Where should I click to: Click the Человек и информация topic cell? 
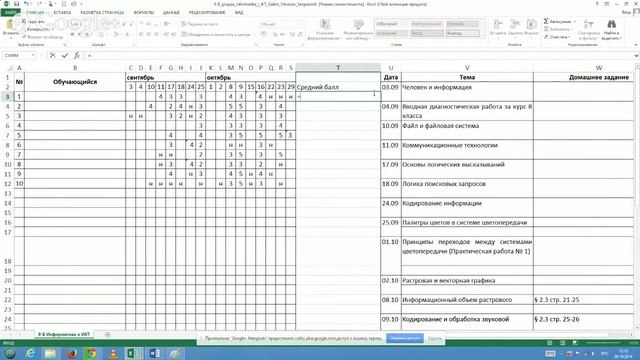click(467, 91)
